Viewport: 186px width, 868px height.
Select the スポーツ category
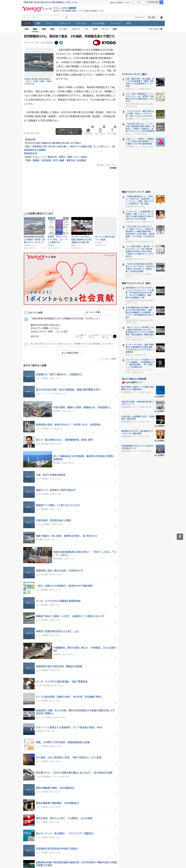[x=76, y=29]
